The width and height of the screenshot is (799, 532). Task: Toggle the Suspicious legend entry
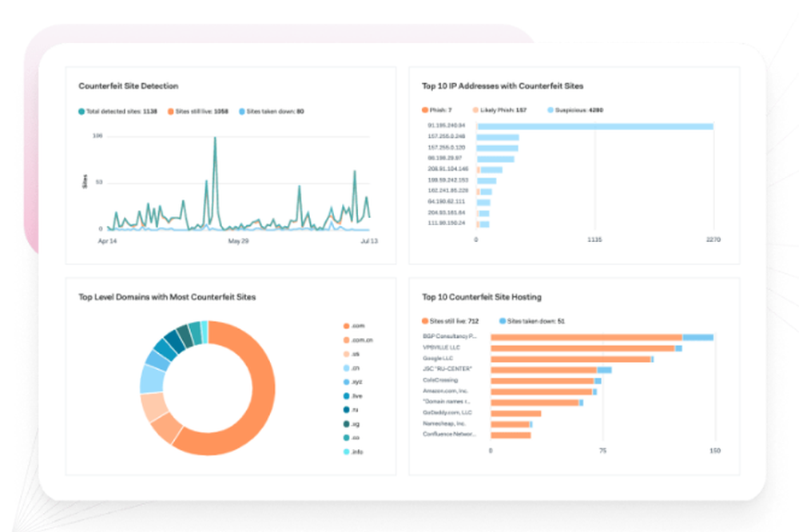(575, 110)
